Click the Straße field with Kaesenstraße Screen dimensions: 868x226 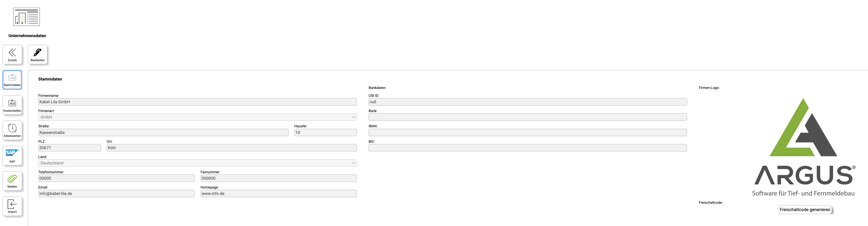click(x=163, y=132)
